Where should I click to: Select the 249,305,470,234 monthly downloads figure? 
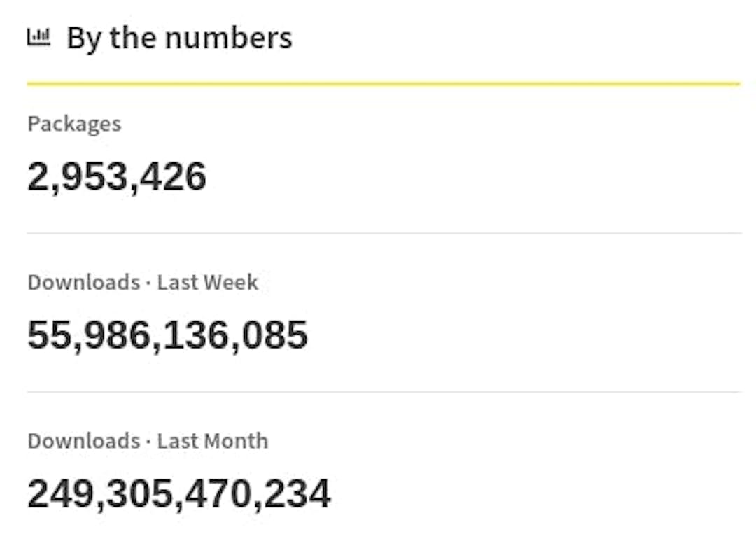[179, 494]
